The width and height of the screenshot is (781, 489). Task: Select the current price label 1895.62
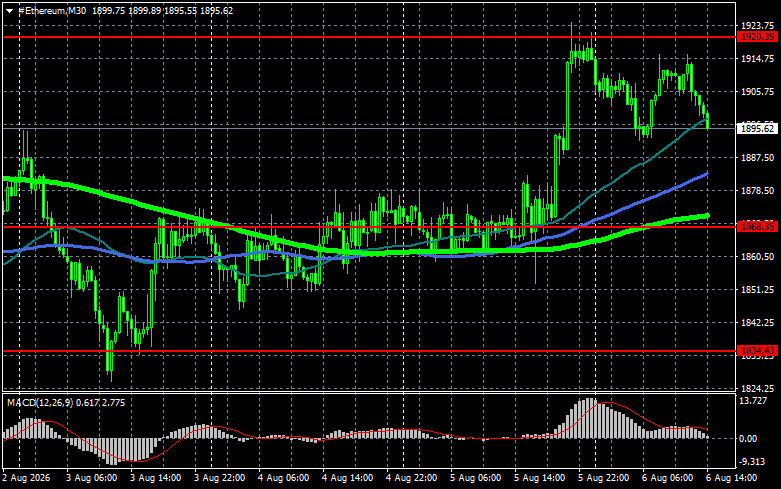[x=757, y=128]
